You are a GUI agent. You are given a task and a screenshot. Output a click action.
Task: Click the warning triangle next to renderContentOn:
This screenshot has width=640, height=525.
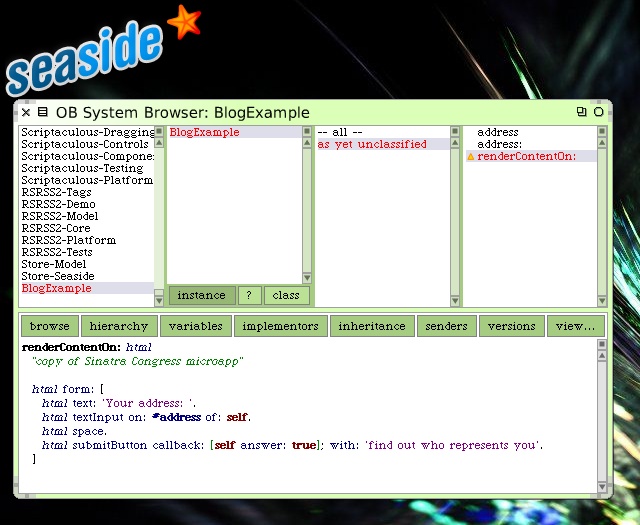(471, 156)
